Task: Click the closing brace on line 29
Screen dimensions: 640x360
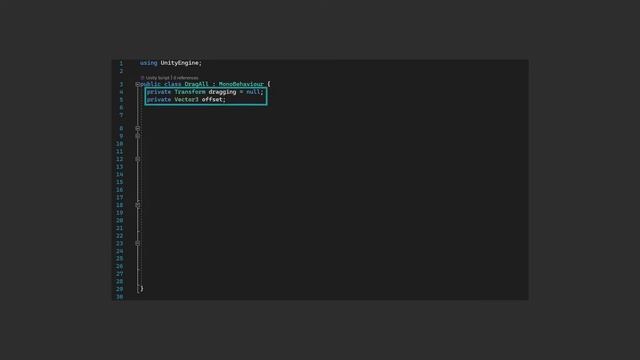Action: coord(142,289)
